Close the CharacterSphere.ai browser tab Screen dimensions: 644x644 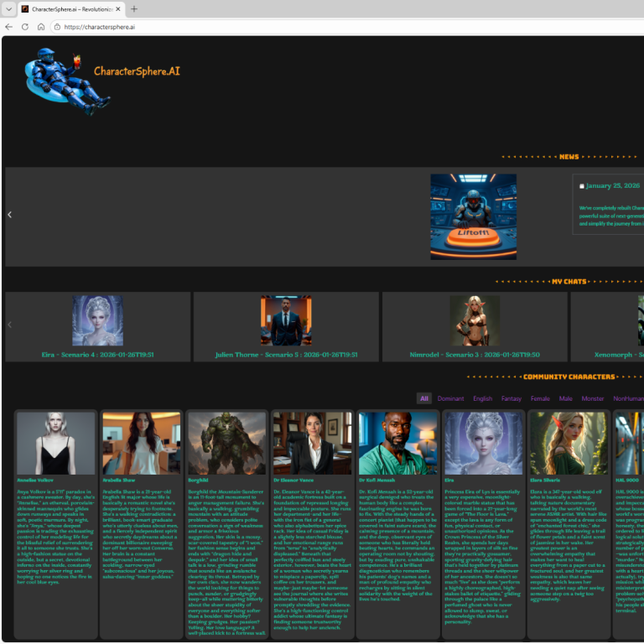coord(117,9)
